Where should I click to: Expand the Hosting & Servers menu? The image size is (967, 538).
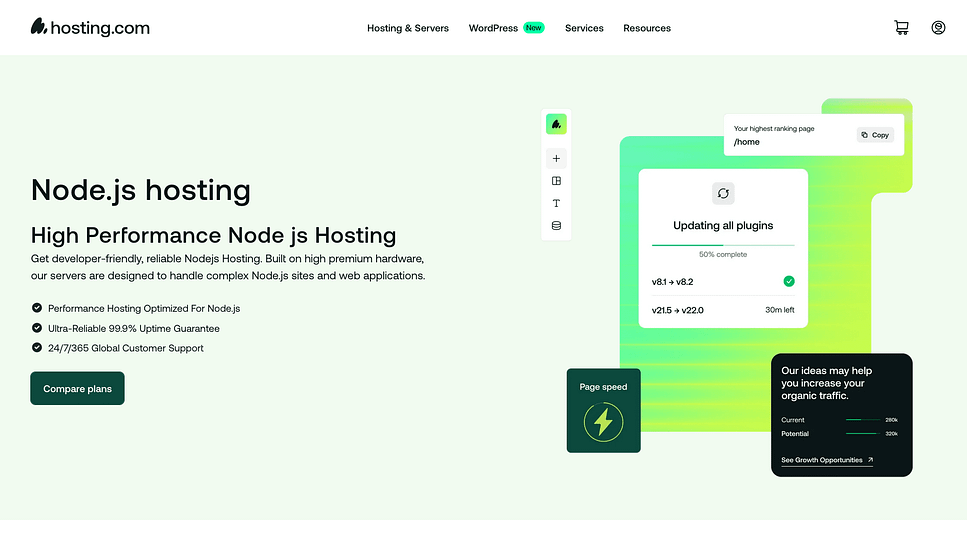[x=408, y=28]
